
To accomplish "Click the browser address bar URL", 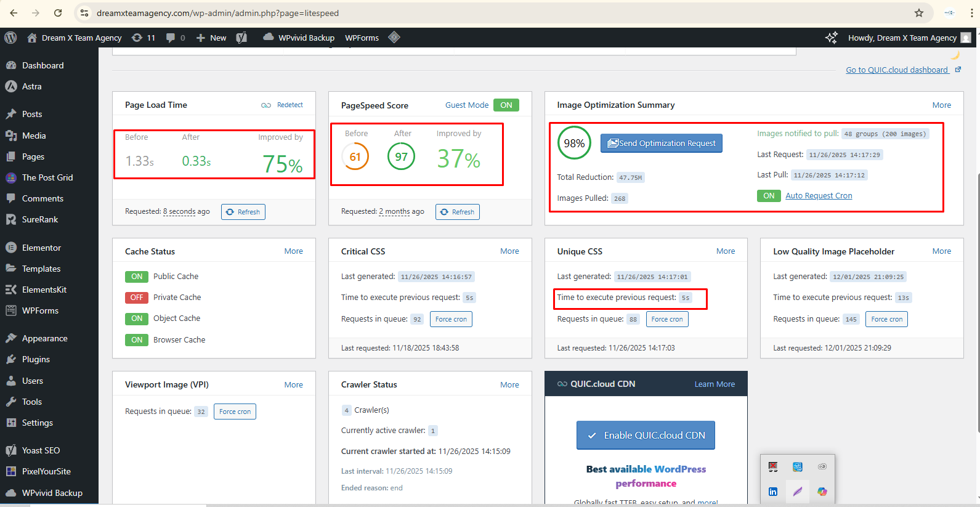I will (217, 13).
